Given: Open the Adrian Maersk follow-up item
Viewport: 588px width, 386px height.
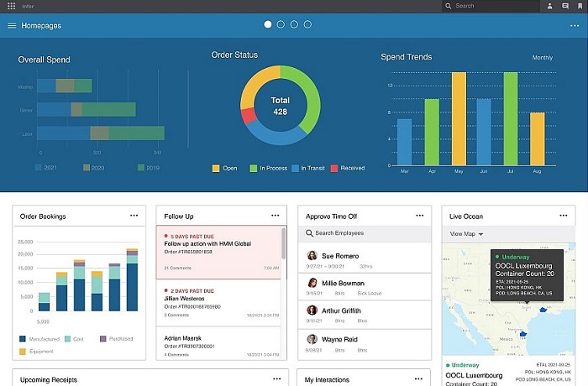Looking at the screenshot, I should (218, 344).
